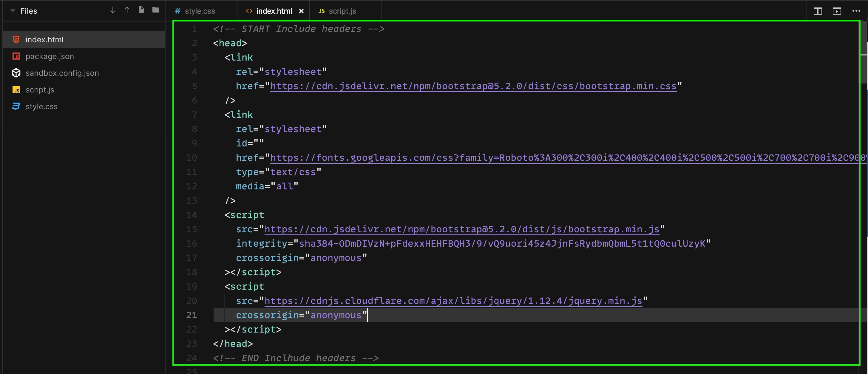Click the <link tag on line 3
This screenshot has width=868, height=374.
239,58
